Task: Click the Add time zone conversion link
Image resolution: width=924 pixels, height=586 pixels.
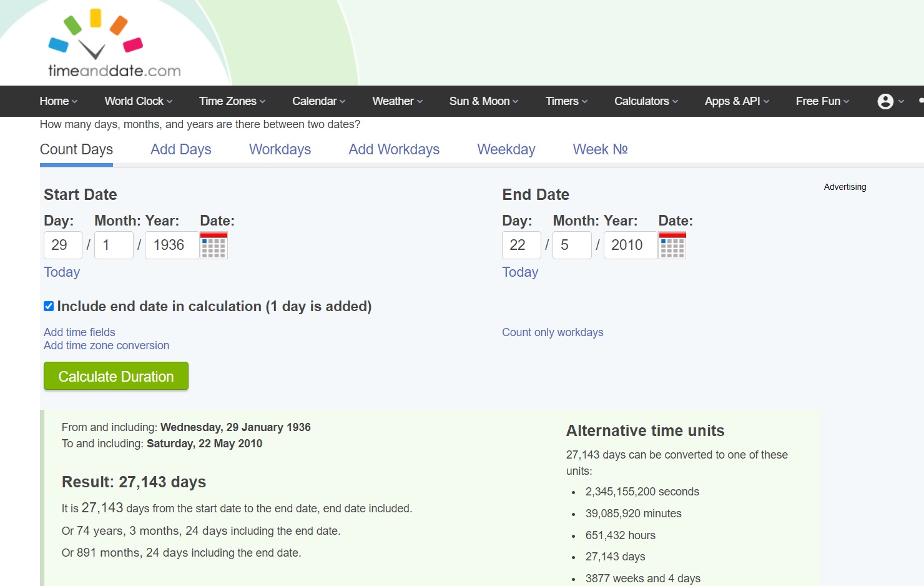Action: click(106, 345)
